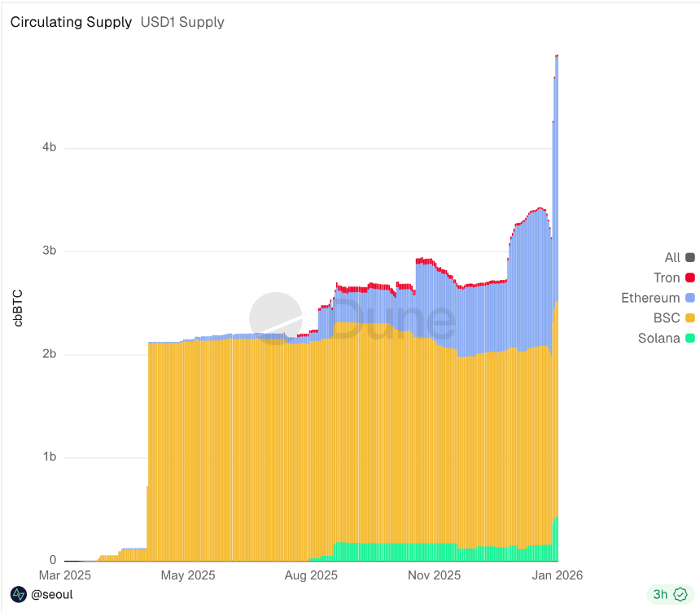700x612 pixels.
Task: Click the 3h data freshness badge
Action: pos(667,594)
